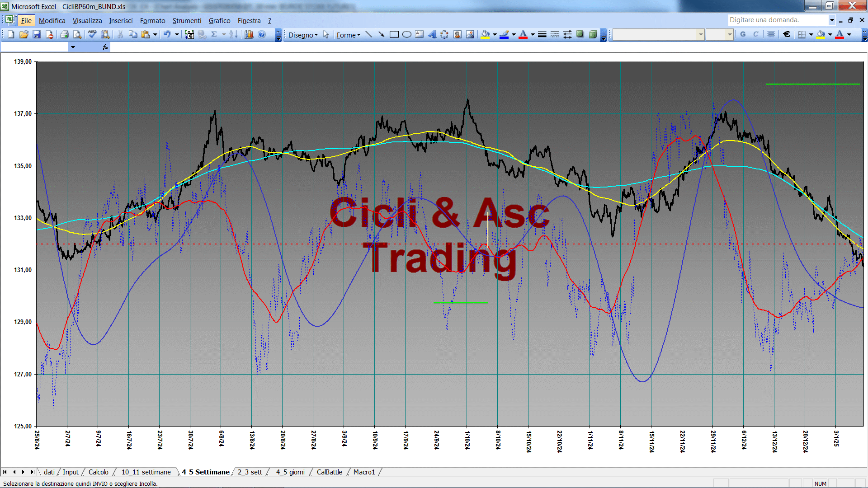Open the Visualizza menu
868x488 pixels.
coord(87,20)
